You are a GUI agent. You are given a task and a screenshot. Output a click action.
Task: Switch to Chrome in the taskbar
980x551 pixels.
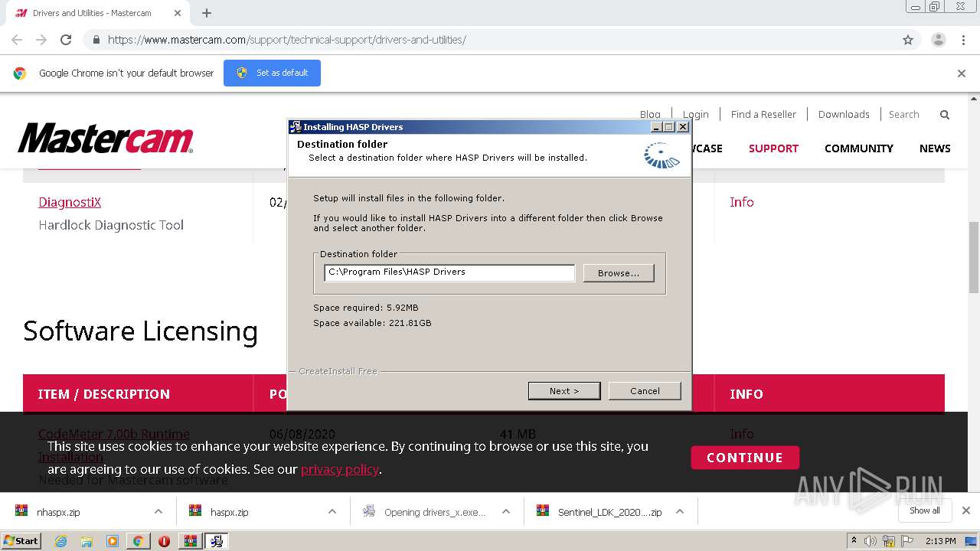point(138,541)
